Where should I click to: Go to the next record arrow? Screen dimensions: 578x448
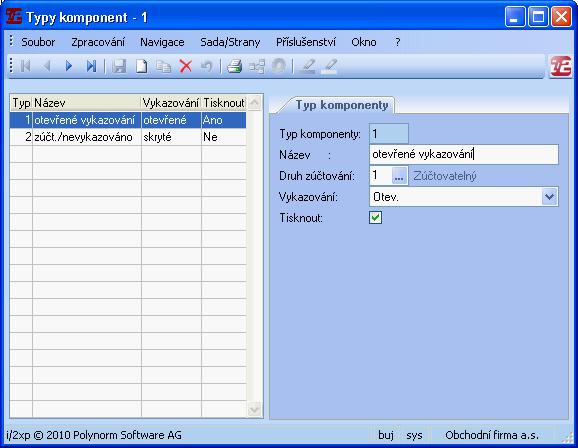69,66
